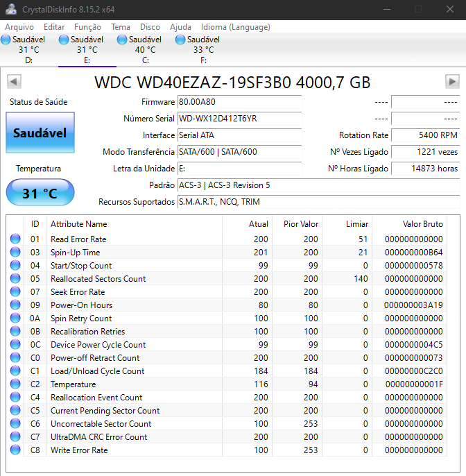Viewport: 466px width, 476px height.
Task: Select disk C: tab at 40 °C
Action: point(146,50)
